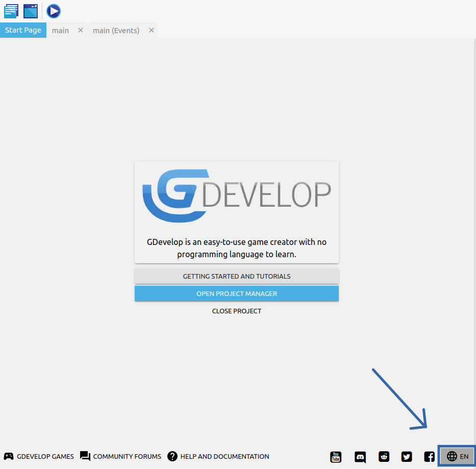The width and height of the screenshot is (476, 469).
Task: Open the YouTube channel icon
Action: 336,457
